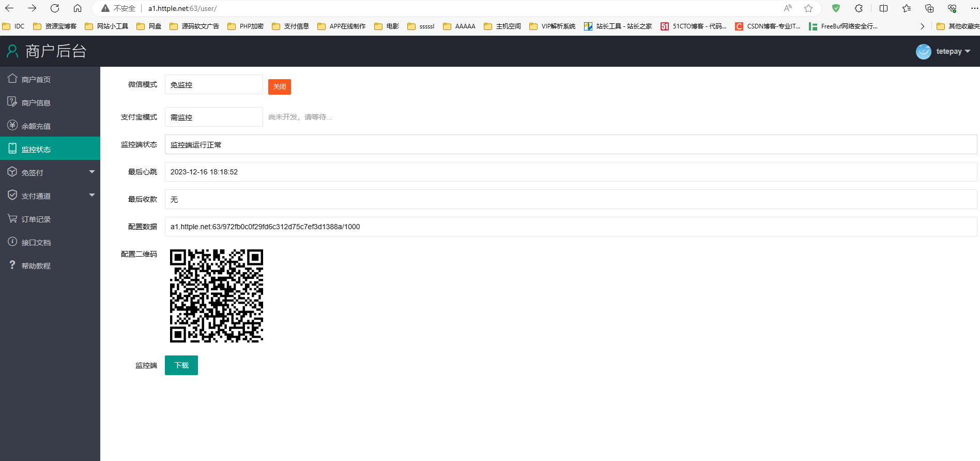Click the 最后心跳 timestamp field
980x461 pixels.
click(571, 172)
